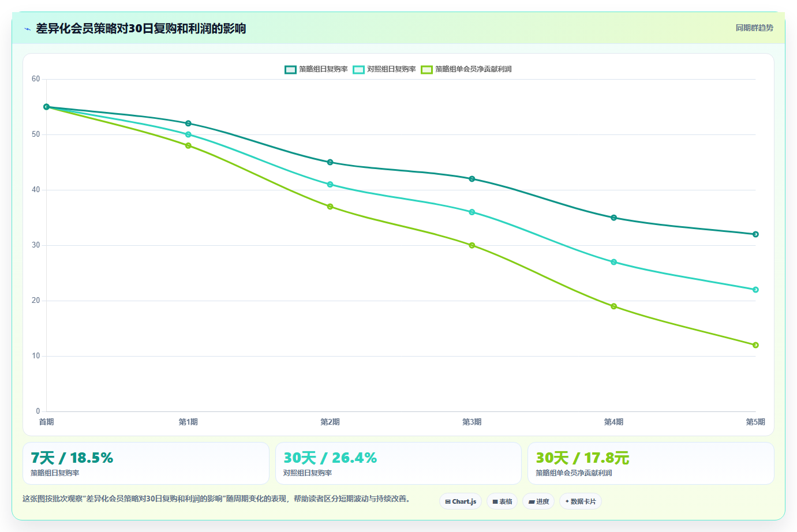Click the shared starting point at 首期

point(47,107)
